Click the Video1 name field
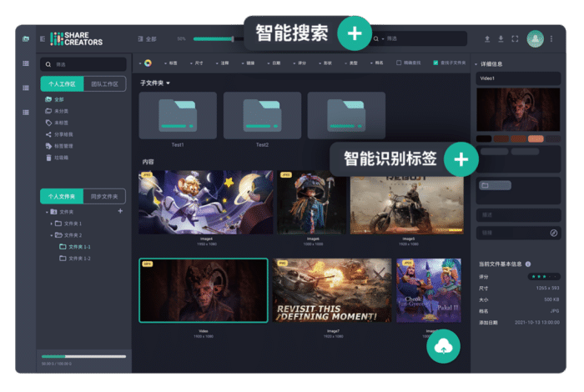584x392 pixels. point(518,78)
